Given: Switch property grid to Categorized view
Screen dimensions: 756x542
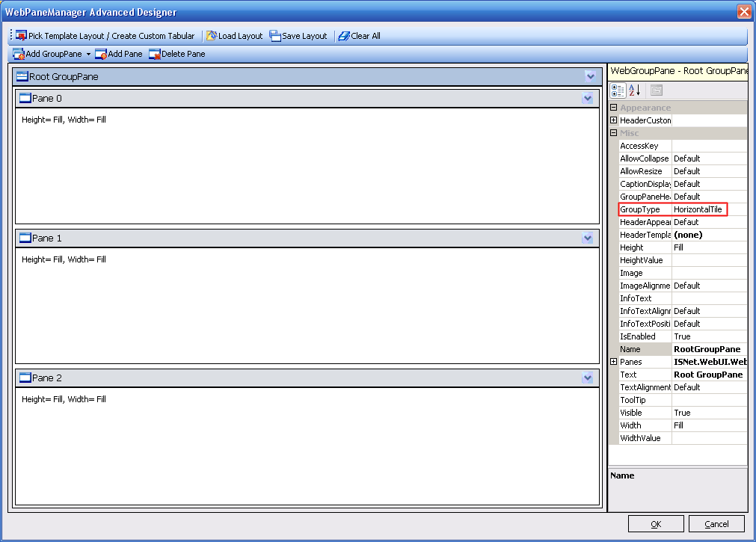Looking at the screenshot, I should (x=618, y=90).
